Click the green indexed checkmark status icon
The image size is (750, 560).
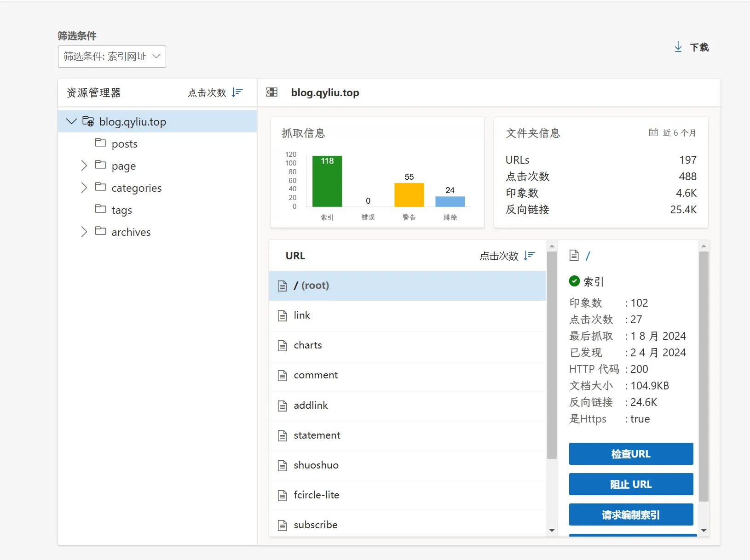(x=574, y=281)
